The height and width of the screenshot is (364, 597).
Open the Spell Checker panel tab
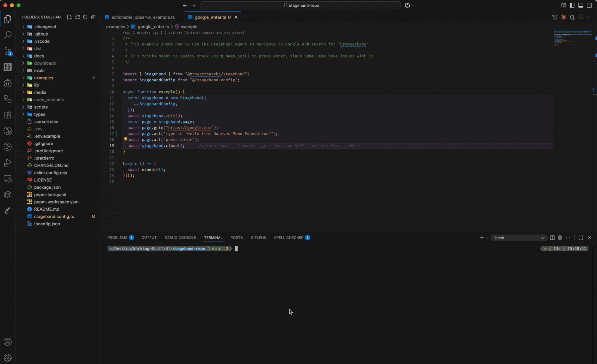292,238
